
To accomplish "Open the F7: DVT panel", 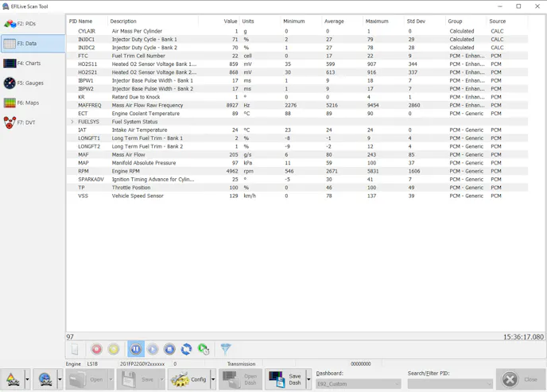I will coord(32,122).
